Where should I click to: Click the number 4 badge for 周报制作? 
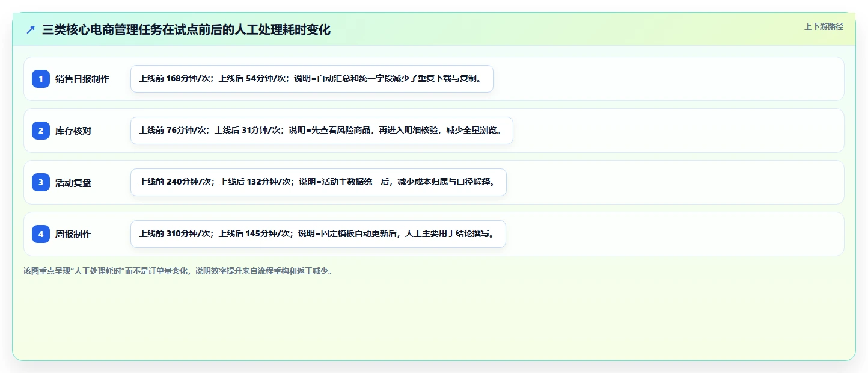point(41,234)
